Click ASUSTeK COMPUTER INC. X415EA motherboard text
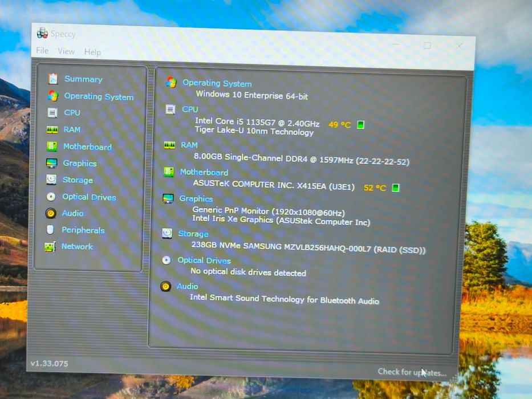This screenshot has width=532, height=399. [274, 185]
